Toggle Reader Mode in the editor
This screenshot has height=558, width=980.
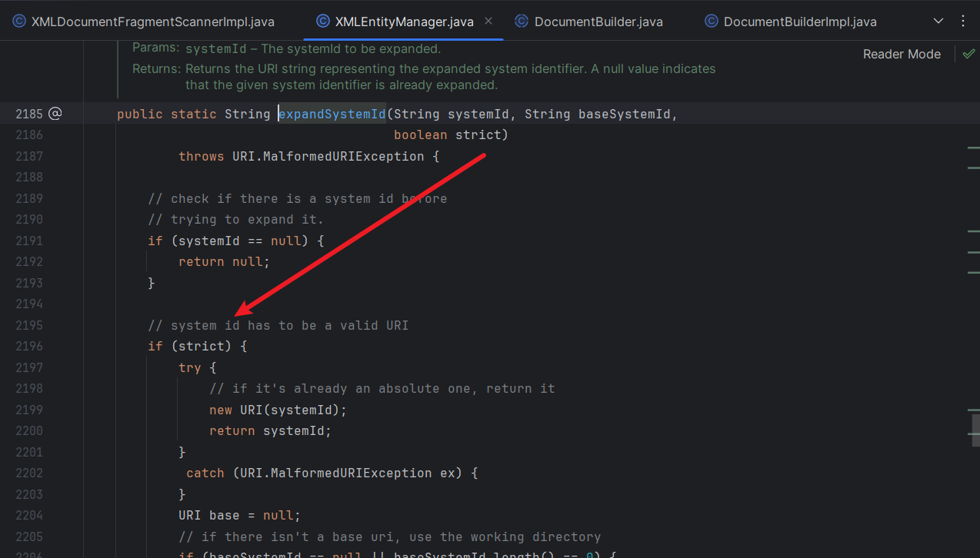902,54
